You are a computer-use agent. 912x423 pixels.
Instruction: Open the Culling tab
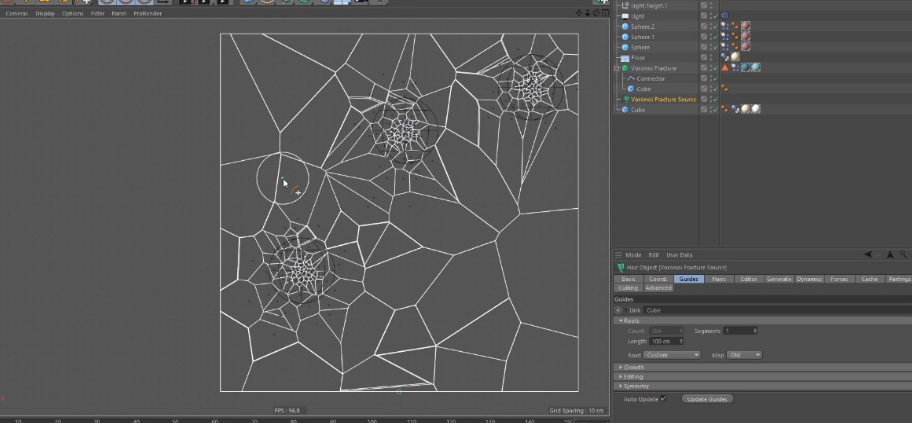[x=628, y=288]
